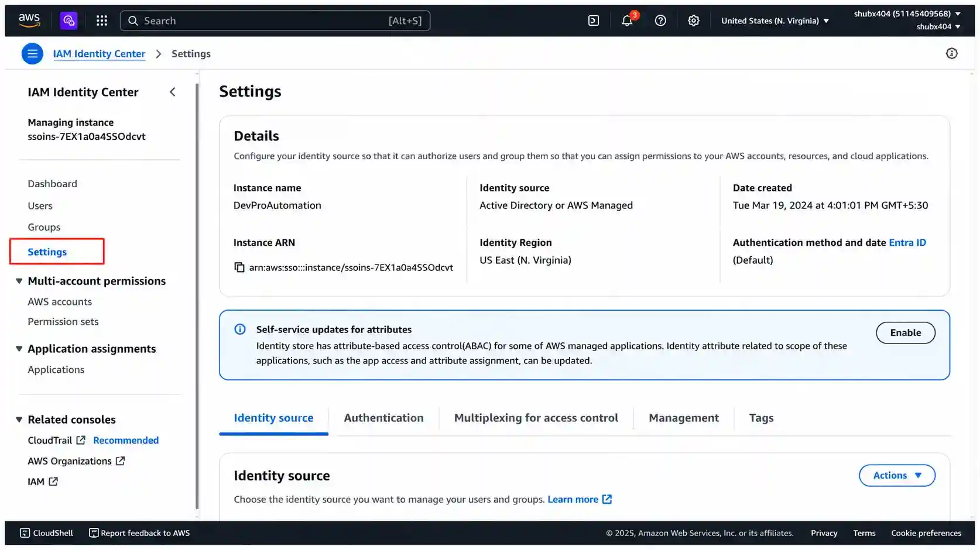Open the United States (N. Virginia) region dropdown
The image size is (980, 550).
click(x=775, y=20)
